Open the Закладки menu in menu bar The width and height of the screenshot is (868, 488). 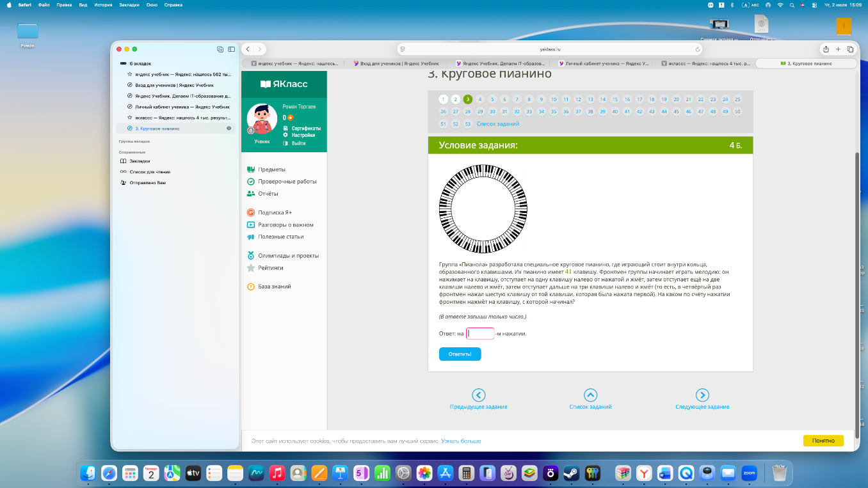129,4
